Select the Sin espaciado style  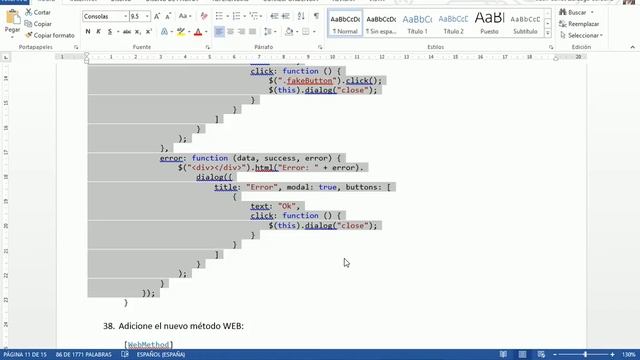[381, 24]
